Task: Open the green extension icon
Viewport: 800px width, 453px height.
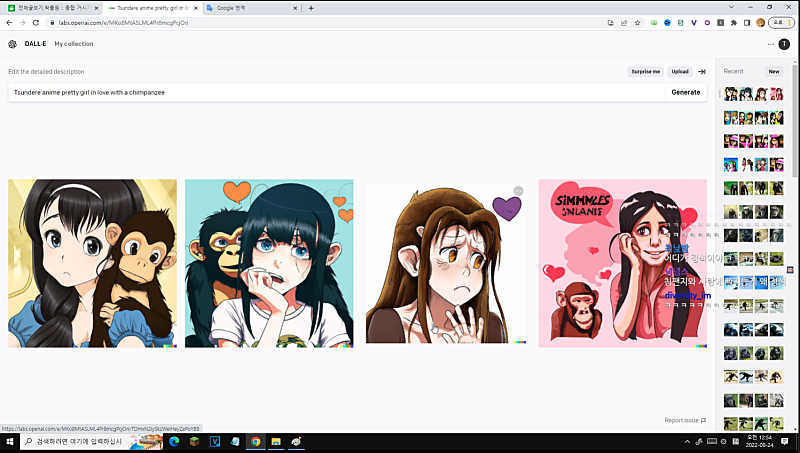Action: tap(654, 22)
